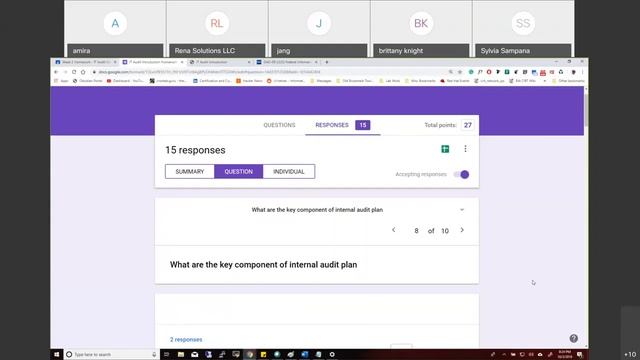This screenshot has height=360, width=640.
Task: Go to the next question arrow
Action: pos(462,230)
